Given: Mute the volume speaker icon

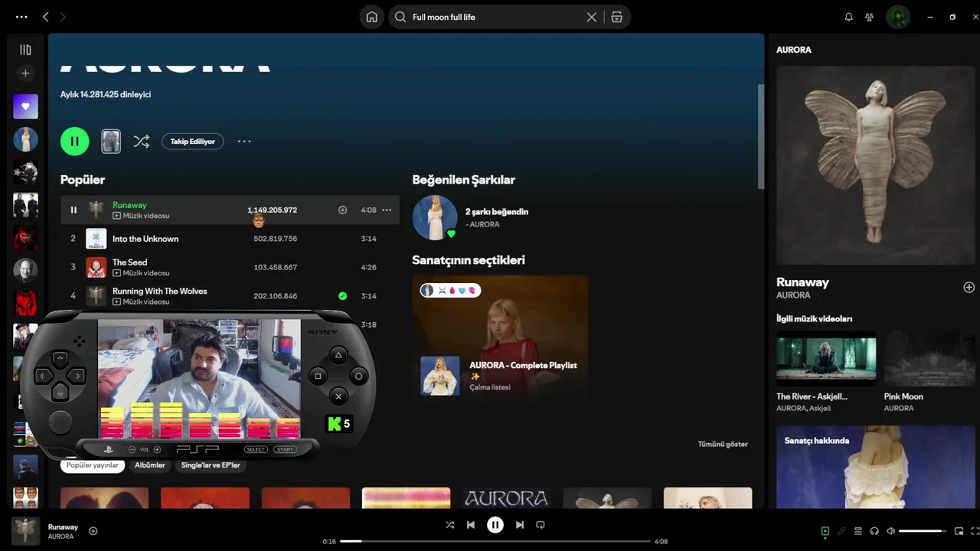Looking at the screenshot, I should [x=890, y=531].
